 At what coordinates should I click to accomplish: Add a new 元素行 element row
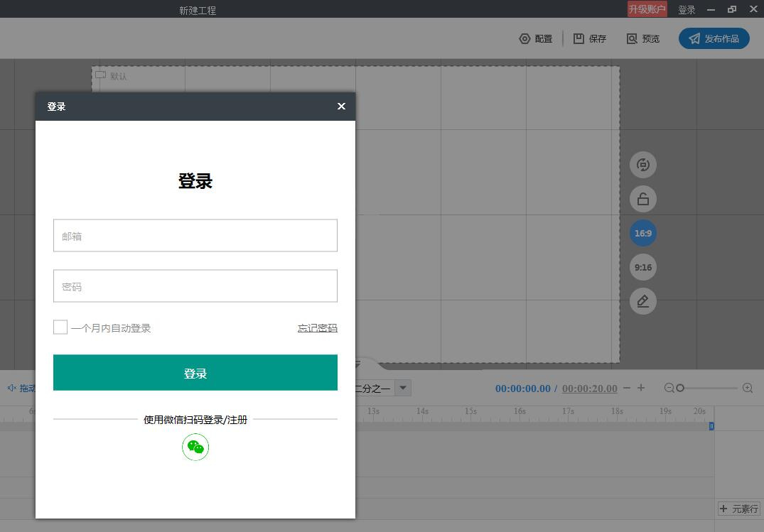coord(738,509)
